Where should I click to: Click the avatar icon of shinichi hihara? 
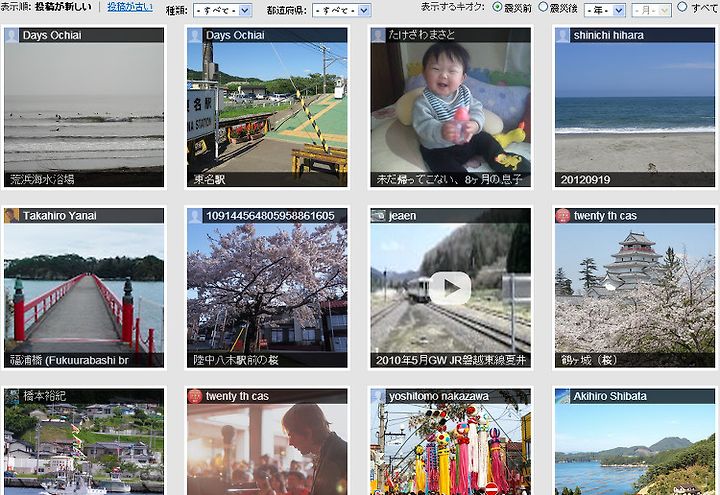(x=562, y=35)
